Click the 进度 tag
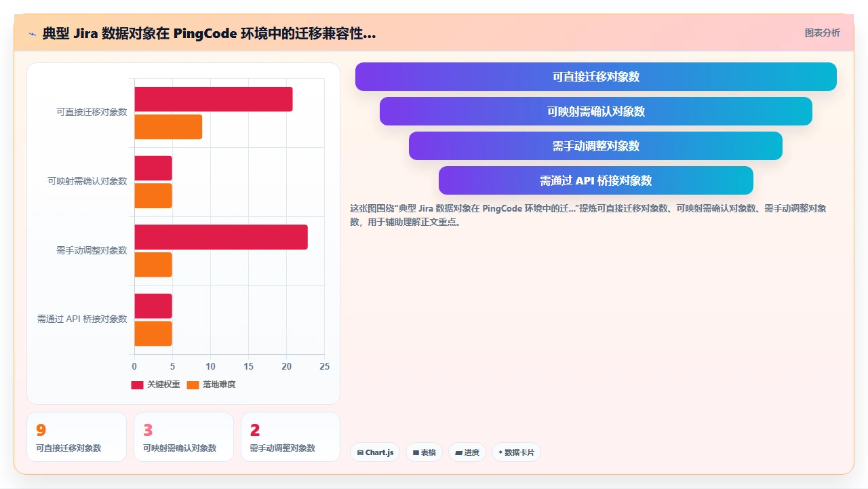 pos(467,452)
